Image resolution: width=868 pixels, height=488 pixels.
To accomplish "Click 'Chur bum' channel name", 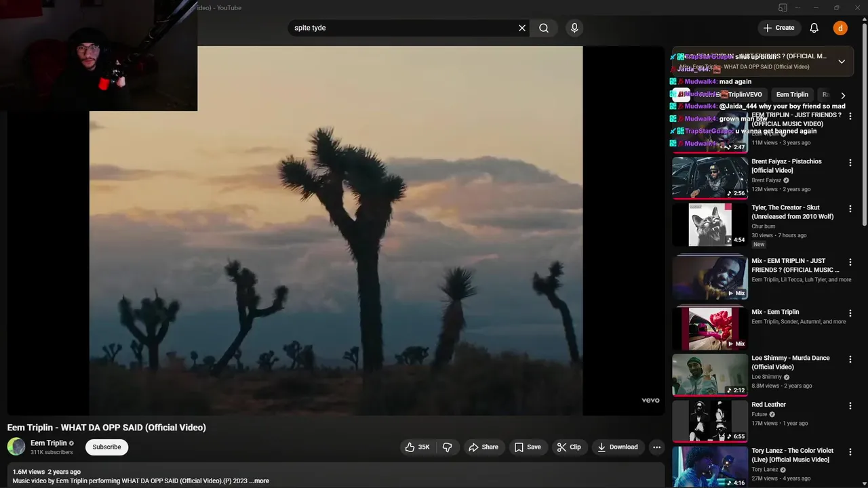I will tap(763, 226).
